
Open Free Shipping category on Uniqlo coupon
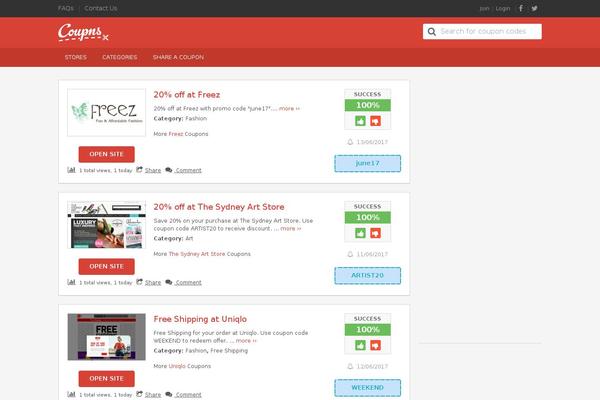click(229, 351)
